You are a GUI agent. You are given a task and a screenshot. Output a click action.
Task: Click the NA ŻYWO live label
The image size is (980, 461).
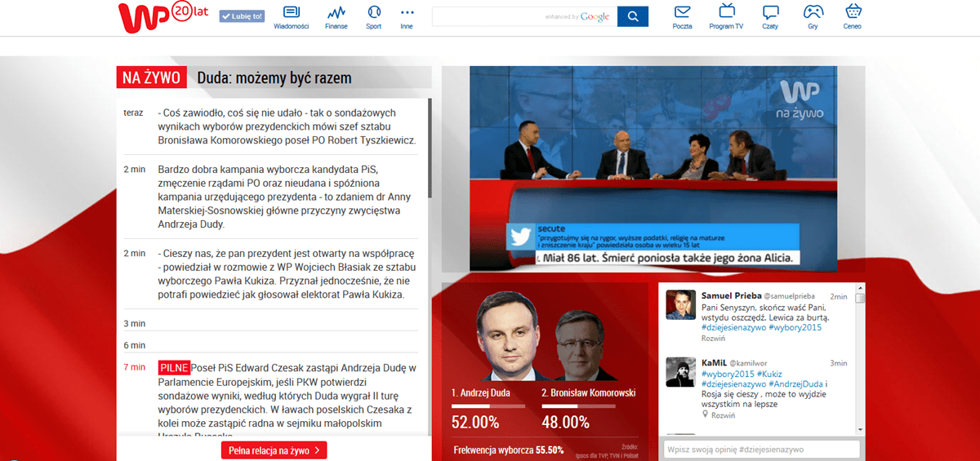[x=151, y=78]
